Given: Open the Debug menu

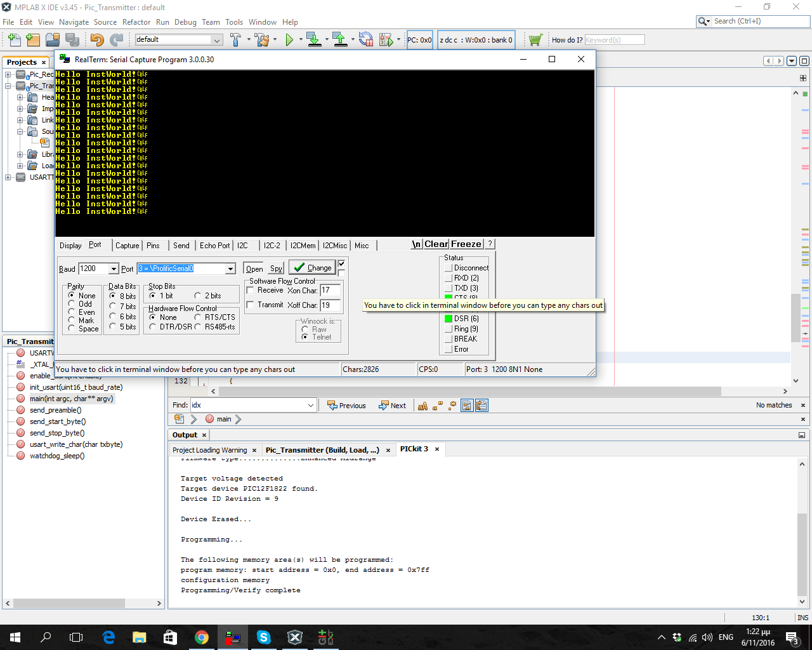Looking at the screenshot, I should pyautogui.click(x=185, y=22).
